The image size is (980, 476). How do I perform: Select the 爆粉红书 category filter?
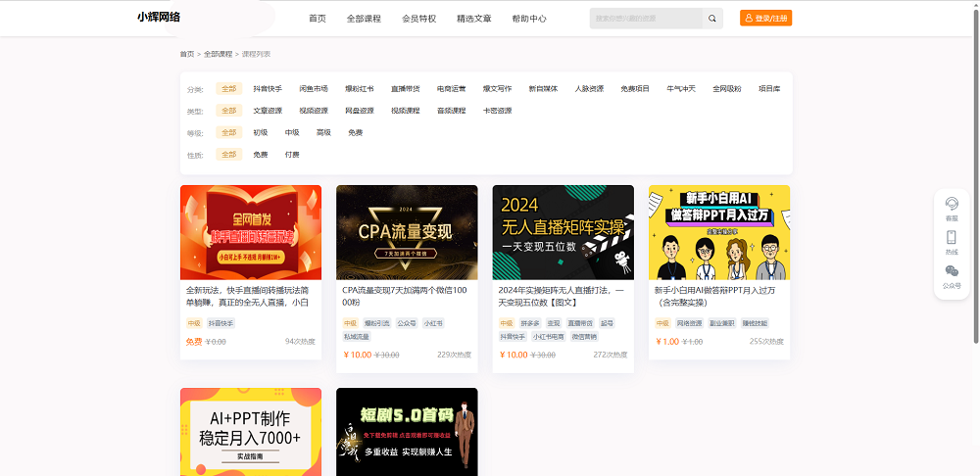[x=360, y=89]
